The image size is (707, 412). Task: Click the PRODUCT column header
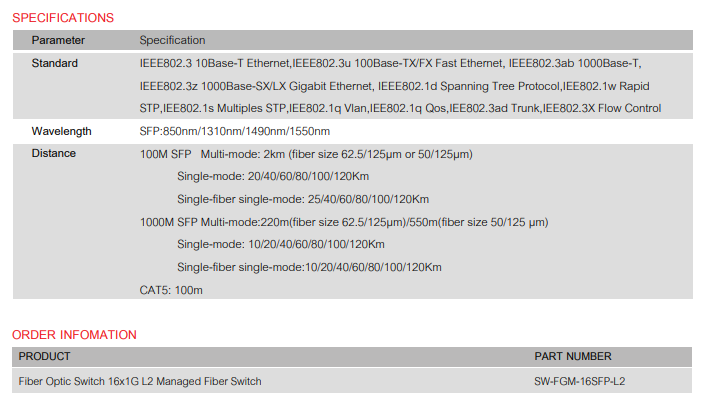tap(45, 356)
